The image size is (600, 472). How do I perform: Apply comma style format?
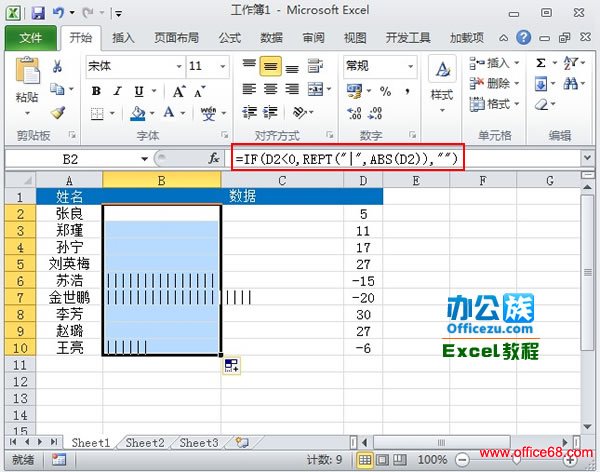[x=408, y=91]
